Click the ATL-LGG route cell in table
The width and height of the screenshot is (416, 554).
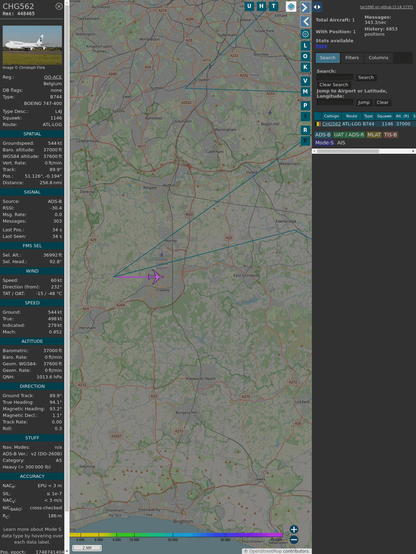pos(352,124)
